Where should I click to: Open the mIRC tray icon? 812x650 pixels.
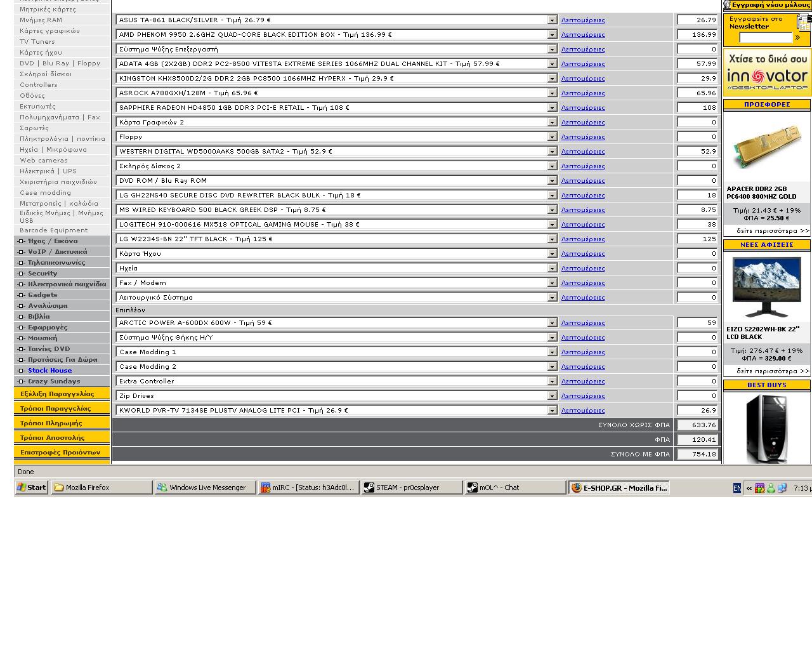pyautogui.click(x=759, y=488)
